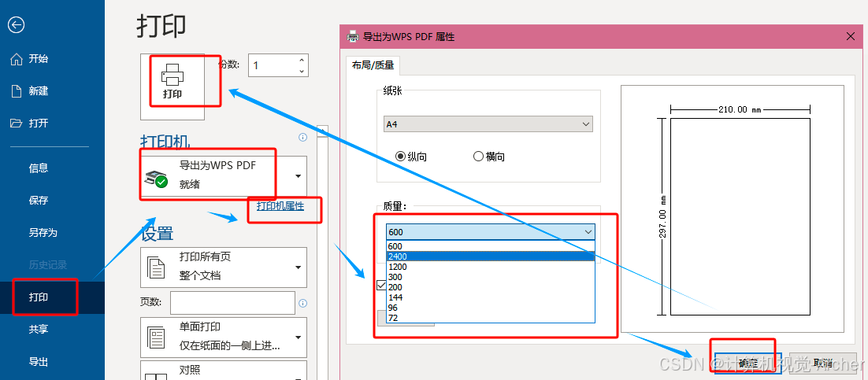Screen dimensions: 868x380
Task: Open the 打印机属性 link
Action: (x=280, y=206)
